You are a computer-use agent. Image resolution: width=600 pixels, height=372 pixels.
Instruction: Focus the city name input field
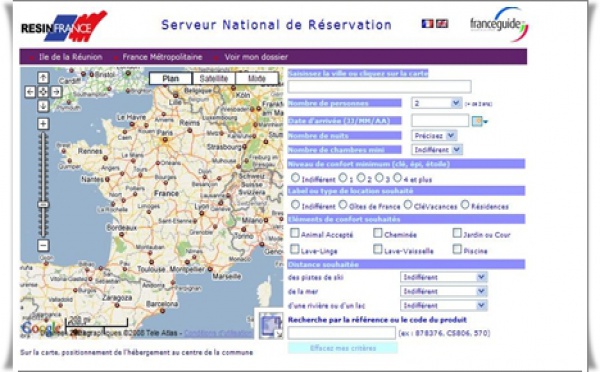[379, 86]
